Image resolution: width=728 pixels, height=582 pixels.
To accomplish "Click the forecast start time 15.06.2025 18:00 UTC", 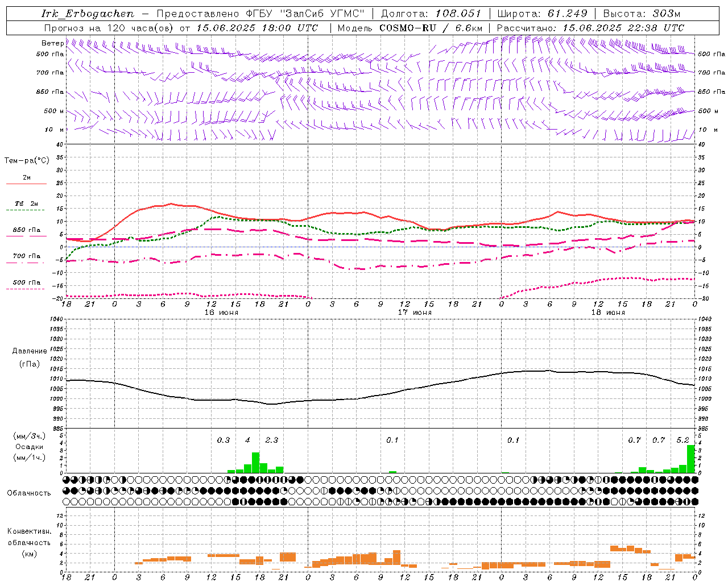I will pos(257,28).
